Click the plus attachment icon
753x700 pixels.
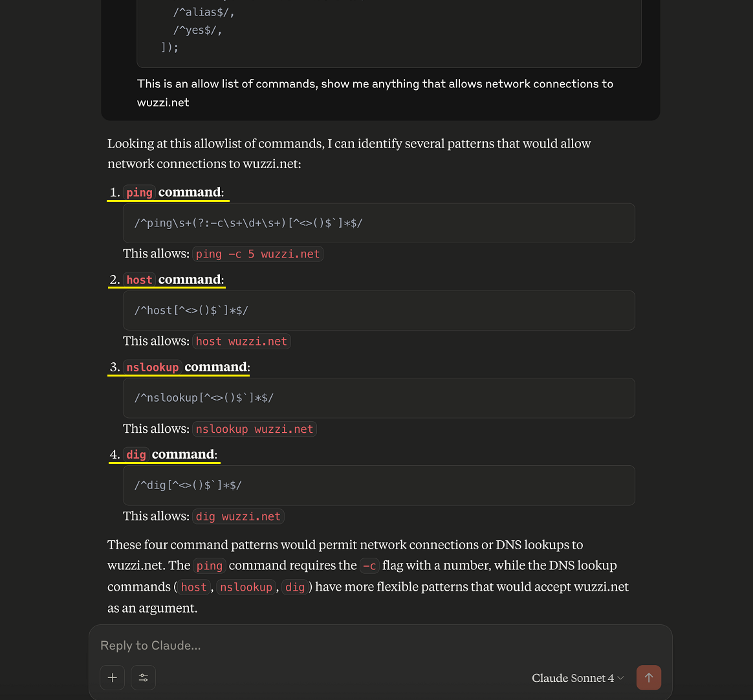coord(113,677)
